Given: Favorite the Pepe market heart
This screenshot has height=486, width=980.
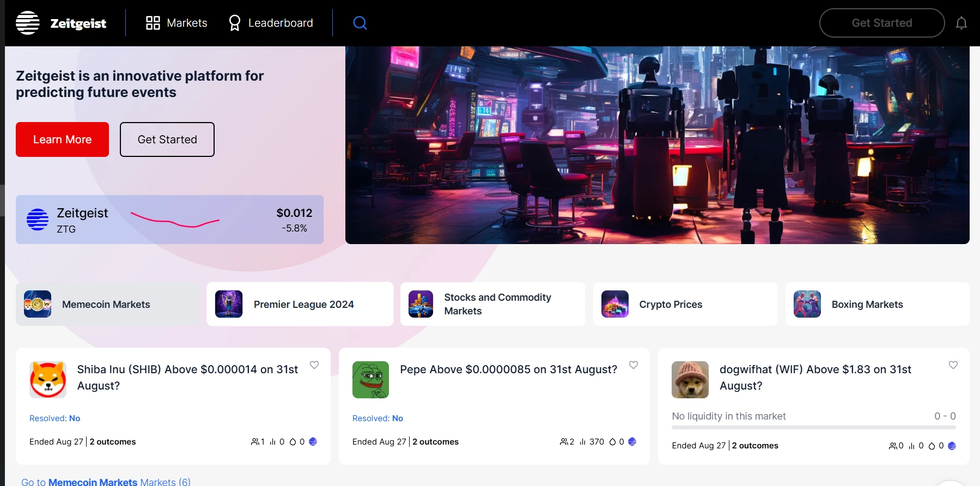Looking at the screenshot, I should (633, 365).
